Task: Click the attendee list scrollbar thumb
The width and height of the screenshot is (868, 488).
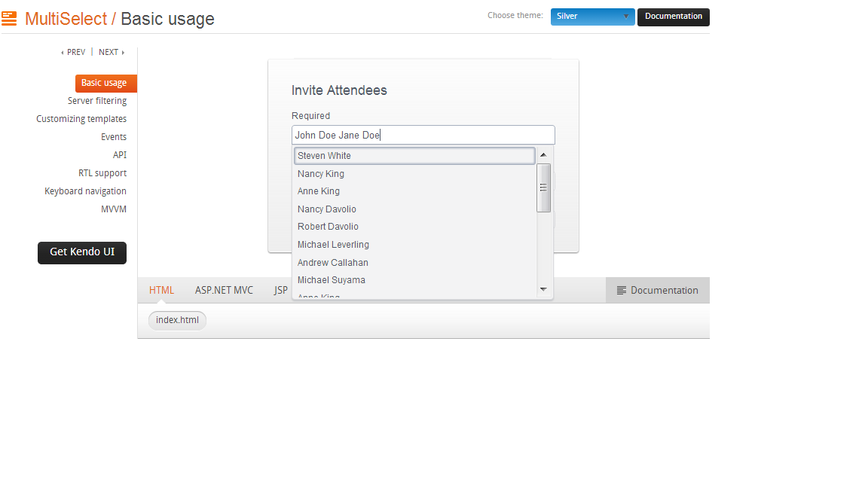Action: [543, 188]
